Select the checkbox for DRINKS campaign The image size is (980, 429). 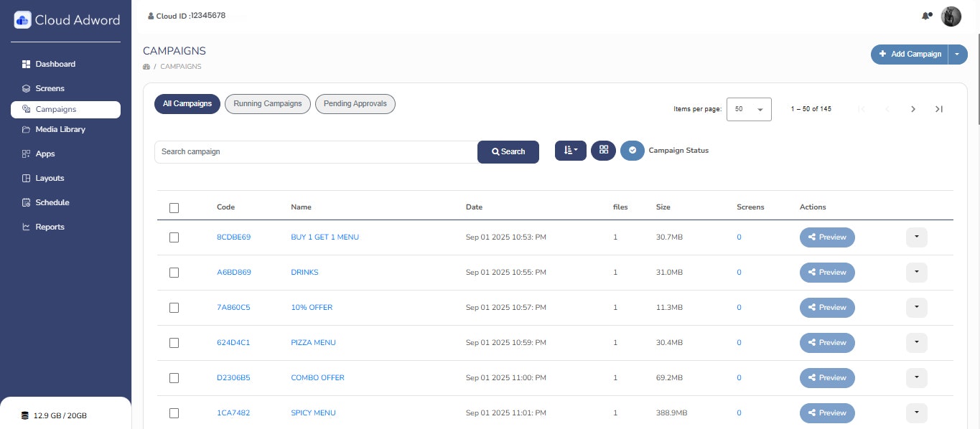click(x=174, y=273)
